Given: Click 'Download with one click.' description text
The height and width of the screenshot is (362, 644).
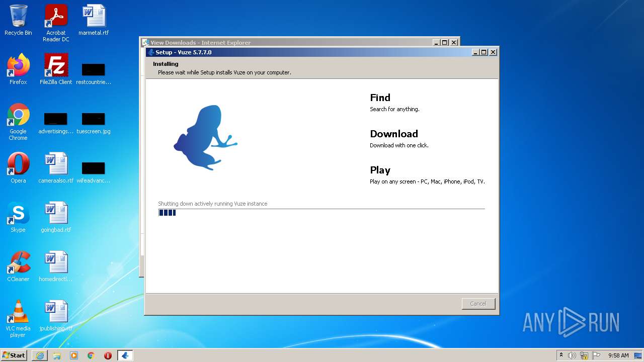Looking at the screenshot, I should 399,145.
